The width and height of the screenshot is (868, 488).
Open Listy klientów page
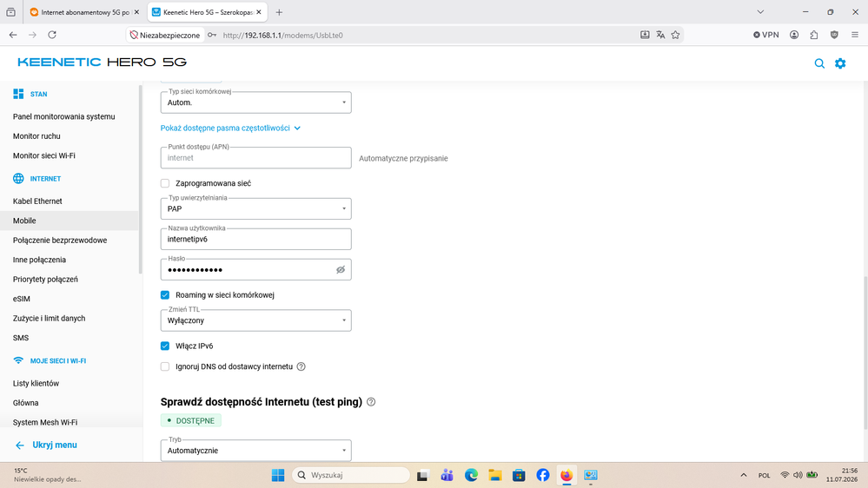(x=36, y=383)
